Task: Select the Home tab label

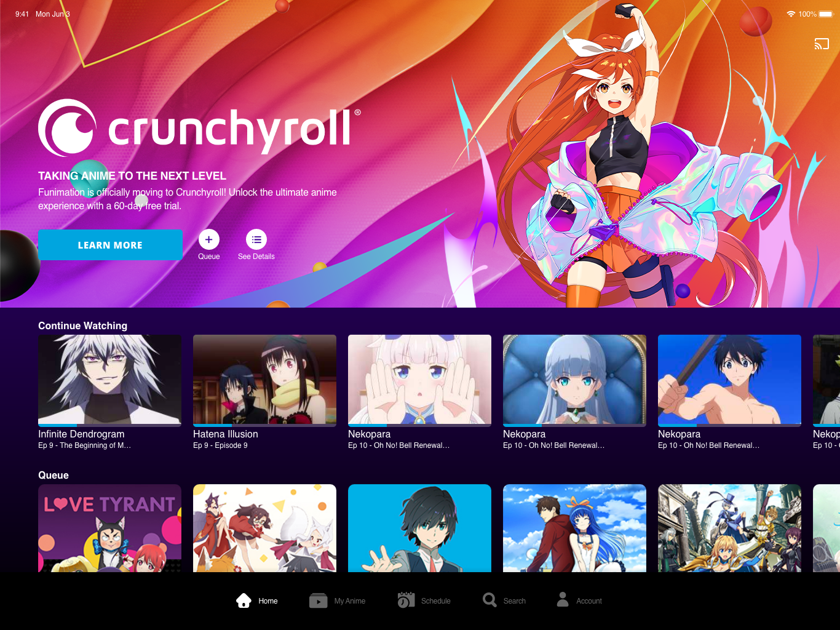Action: [x=267, y=601]
